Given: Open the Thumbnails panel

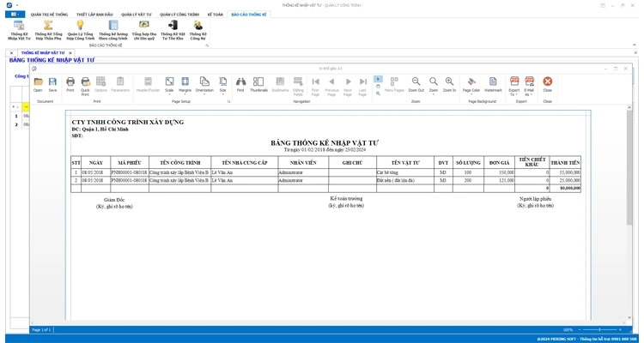Looking at the screenshot, I should [258, 83].
